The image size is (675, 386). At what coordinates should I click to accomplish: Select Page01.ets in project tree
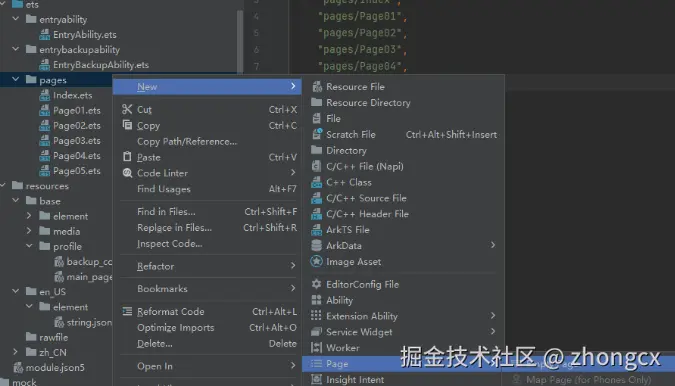click(x=77, y=110)
